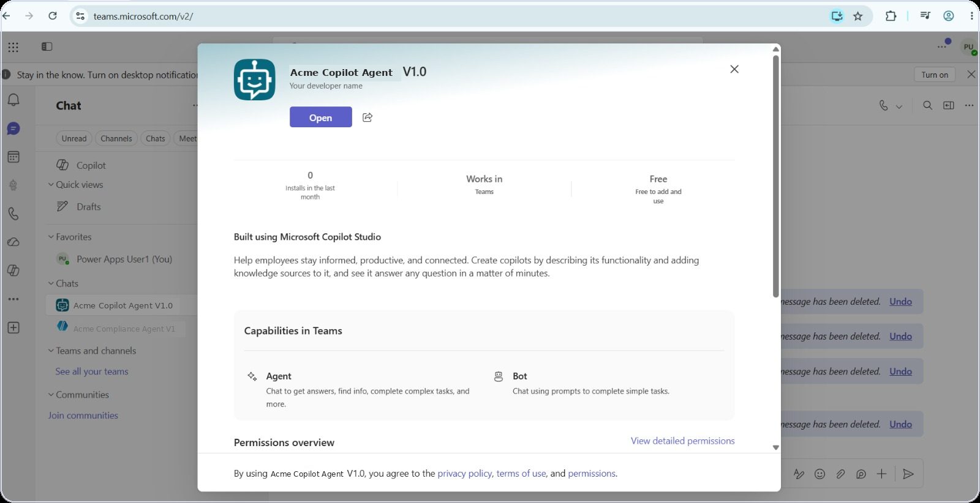Open View detailed permissions link

point(682,441)
